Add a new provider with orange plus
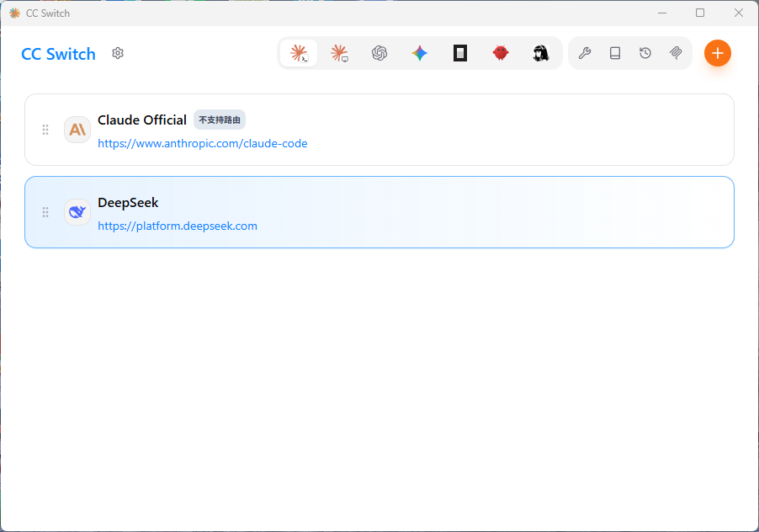 (718, 53)
